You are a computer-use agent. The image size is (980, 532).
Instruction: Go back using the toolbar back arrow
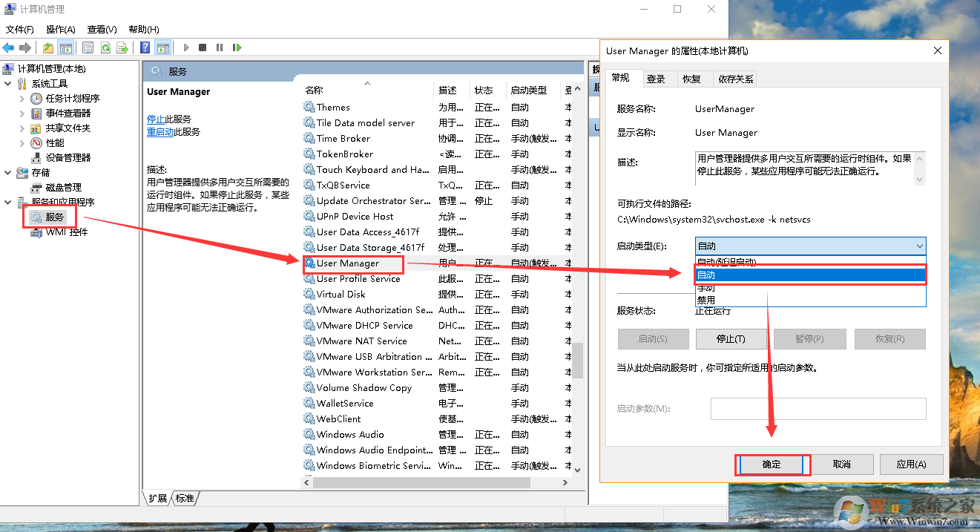pyautogui.click(x=9, y=47)
